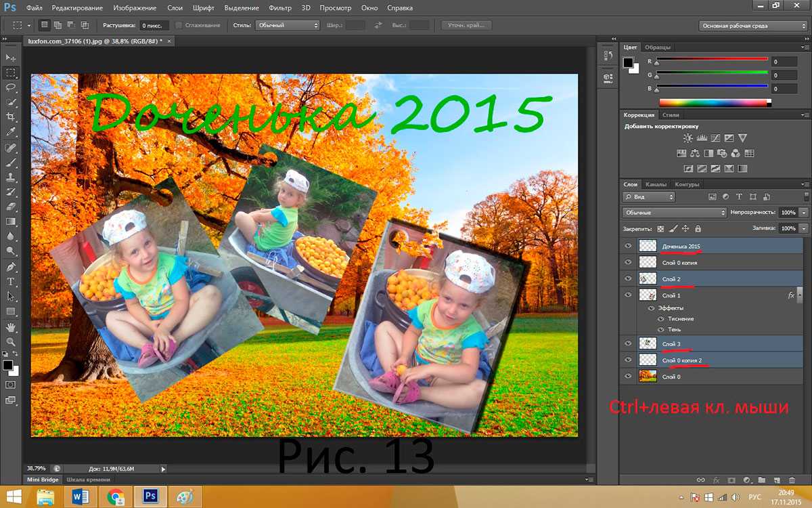Hide the Тень effect on Слой 1
The width and height of the screenshot is (812, 508).
tap(652, 329)
